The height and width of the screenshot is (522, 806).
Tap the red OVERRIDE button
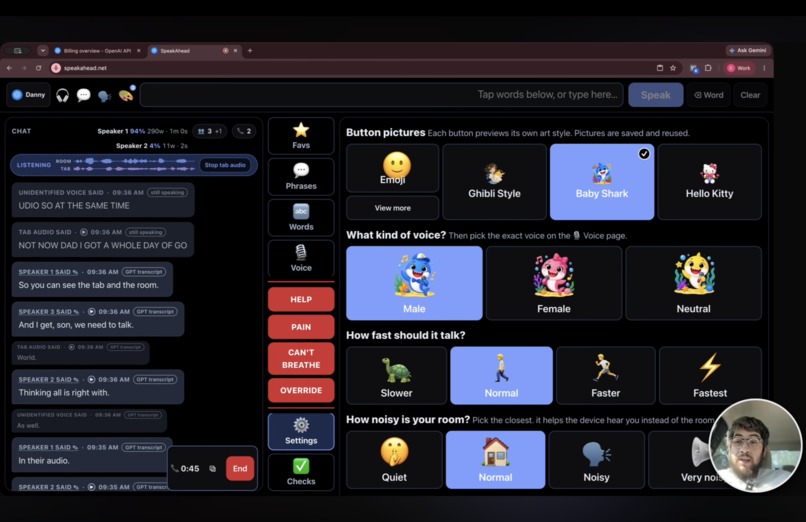[301, 390]
